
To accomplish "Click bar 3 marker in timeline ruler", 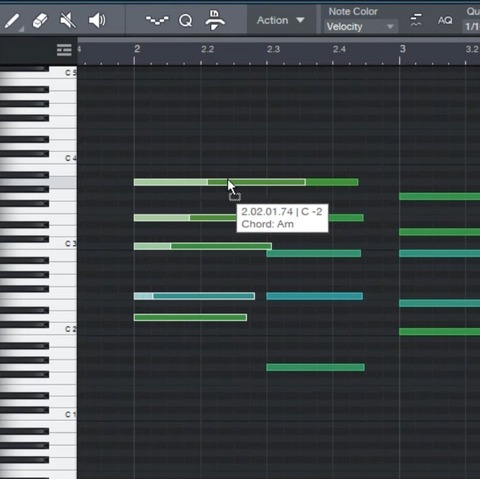I will click(402, 49).
